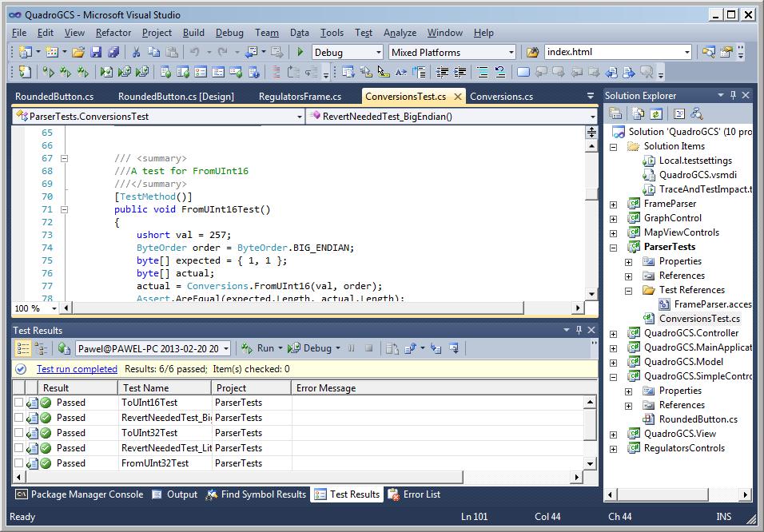Click the Stop icon in Test Results toolbar

click(369, 348)
